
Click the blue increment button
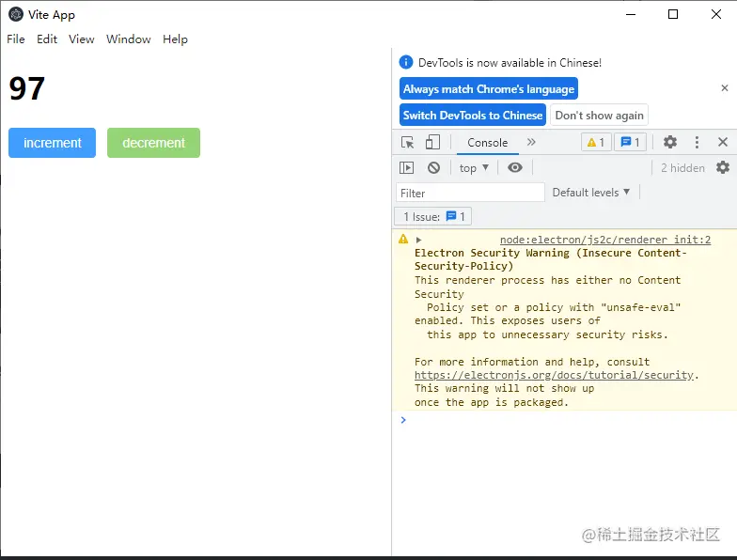[53, 143]
